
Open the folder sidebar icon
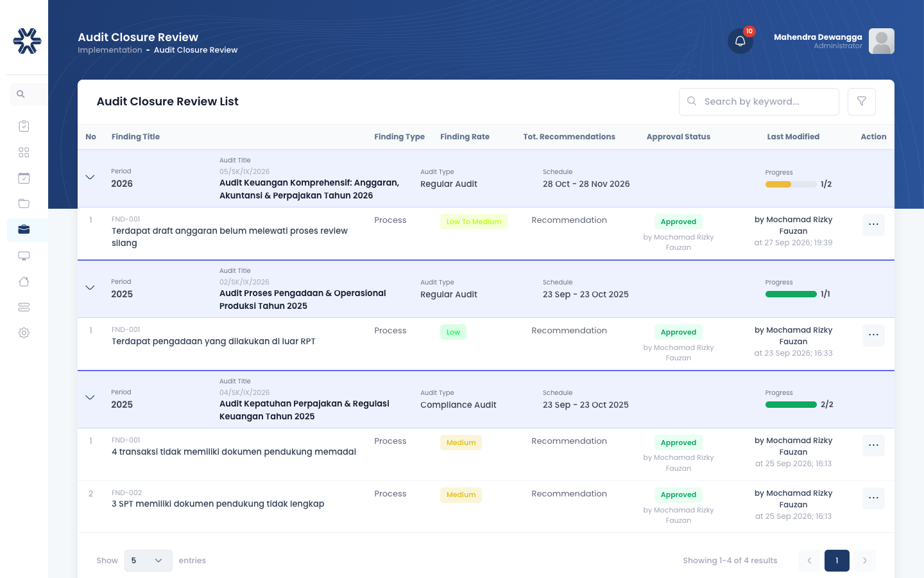pyautogui.click(x=24, y=204)
